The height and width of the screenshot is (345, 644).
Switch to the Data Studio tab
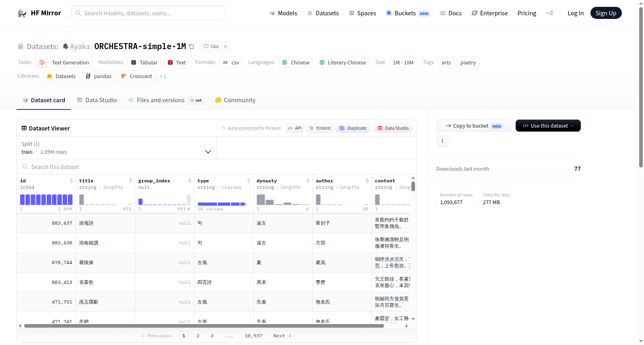click(97, 100)
